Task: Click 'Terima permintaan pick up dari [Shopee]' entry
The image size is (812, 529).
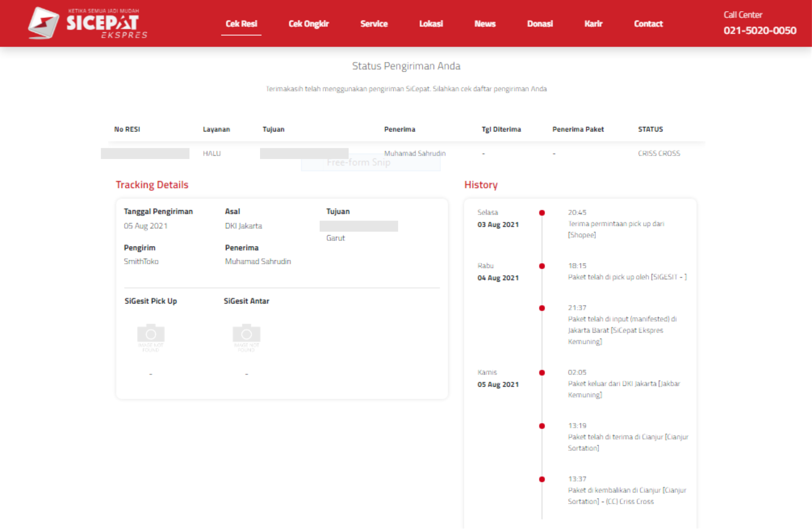Action: (616, 229)
